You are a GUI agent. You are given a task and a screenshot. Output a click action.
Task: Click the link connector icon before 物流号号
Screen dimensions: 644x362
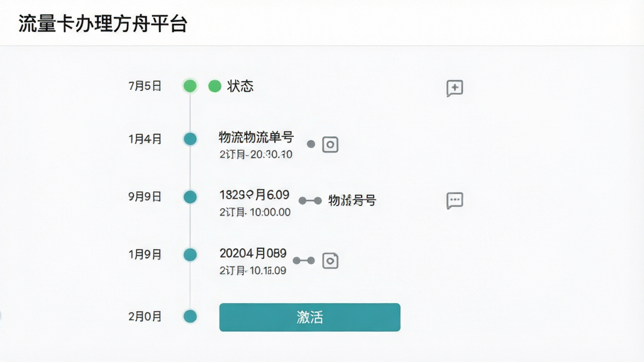coord(310,200)
